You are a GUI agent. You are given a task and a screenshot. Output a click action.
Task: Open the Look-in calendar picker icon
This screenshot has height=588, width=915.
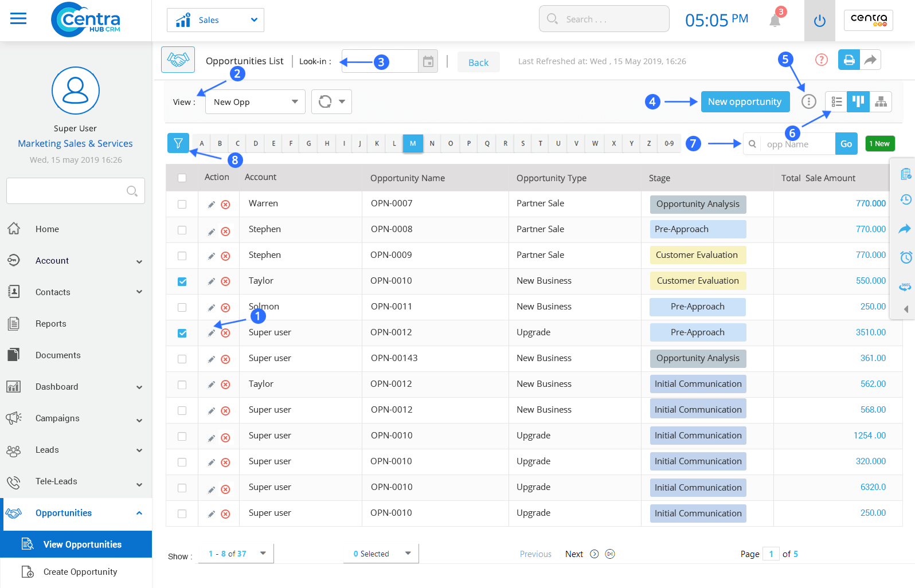(x=428, y=61)
